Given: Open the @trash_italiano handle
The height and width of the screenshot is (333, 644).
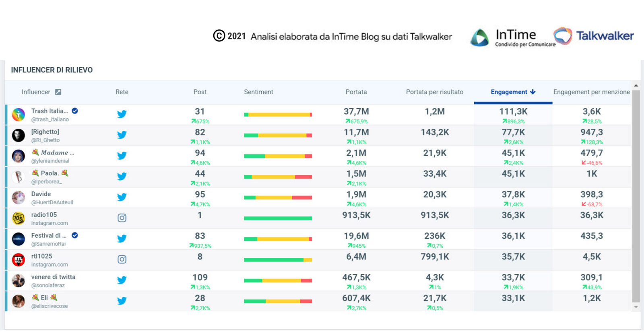Looking at the screenshot, I should tap(50, 119).
